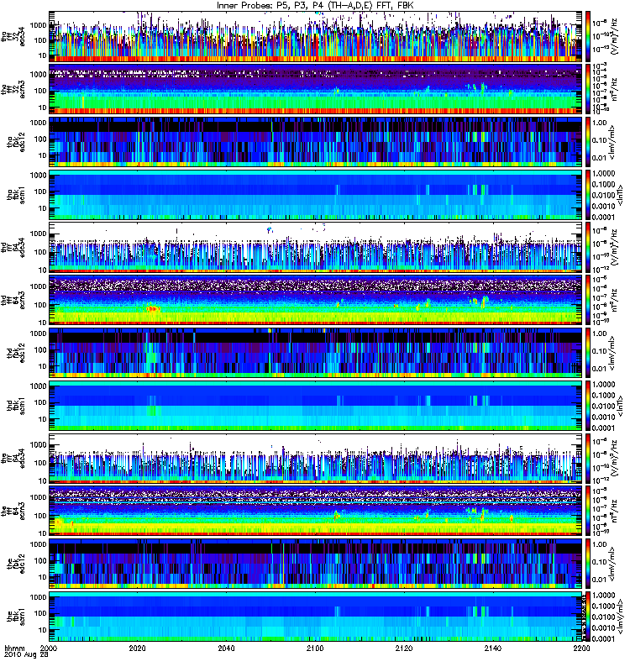This screenshot has width=630, height=672.
Task: Click the color bar beside the fbk edc12 panel
Action: point(589,564)
